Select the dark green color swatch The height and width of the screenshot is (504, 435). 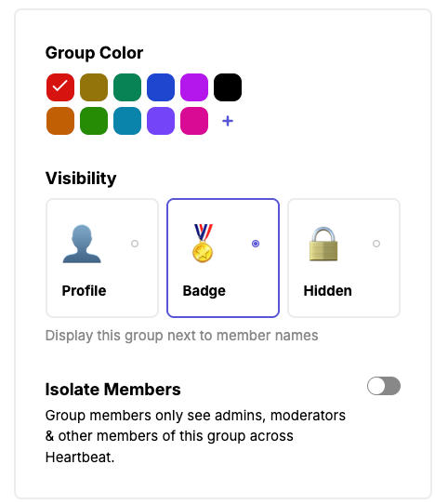pyautogui.click(x=127, y=87)
